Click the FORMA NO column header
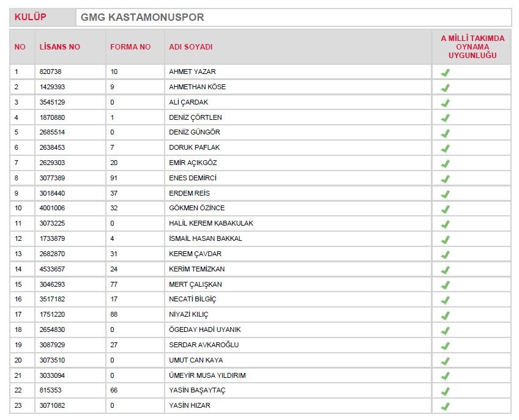The width and height of the screenshot is (519, 420). (130, 47)
